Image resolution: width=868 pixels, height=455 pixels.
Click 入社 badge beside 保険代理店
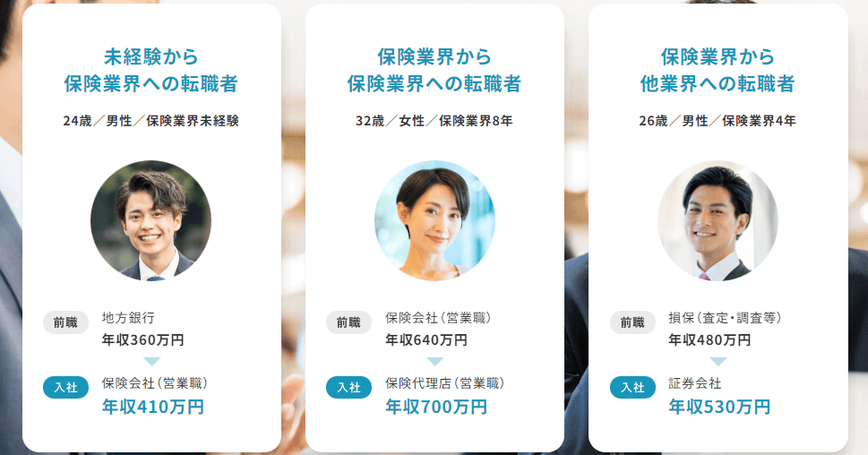point(348,387)
